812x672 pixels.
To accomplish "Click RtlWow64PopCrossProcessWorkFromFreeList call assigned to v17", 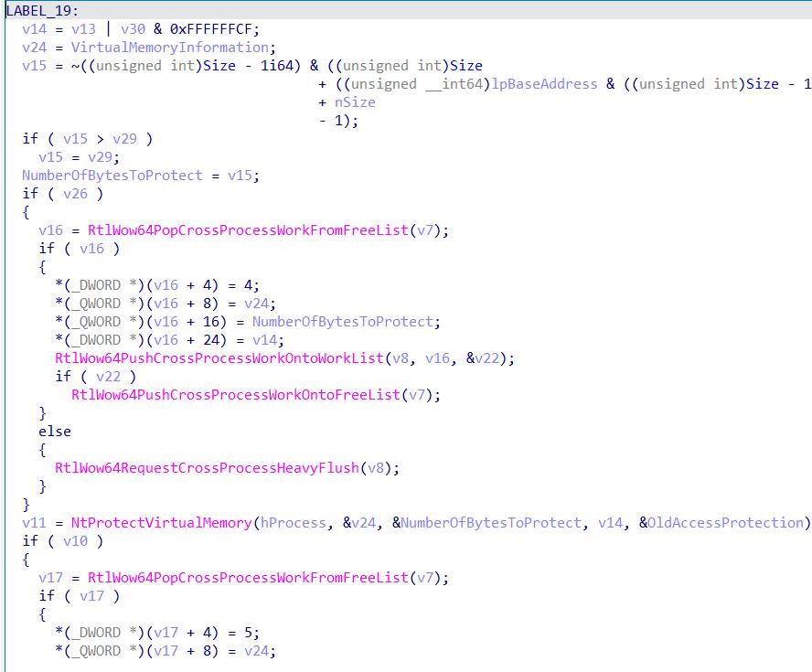I will point(247,577).
